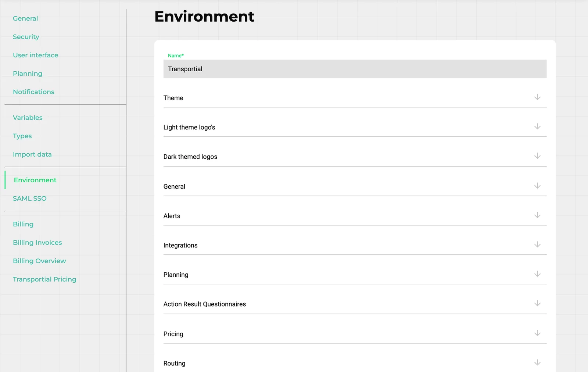Open Billing Invoices page

pos(37,243)
